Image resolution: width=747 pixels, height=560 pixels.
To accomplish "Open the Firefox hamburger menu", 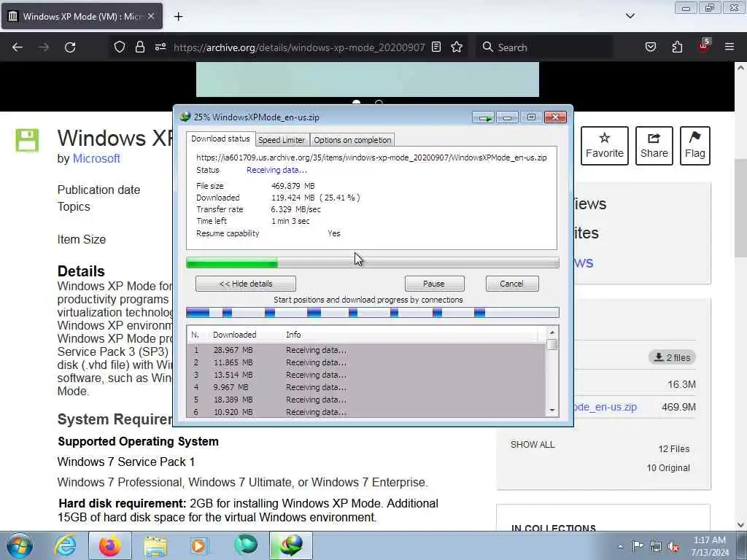I will point(729,47).
